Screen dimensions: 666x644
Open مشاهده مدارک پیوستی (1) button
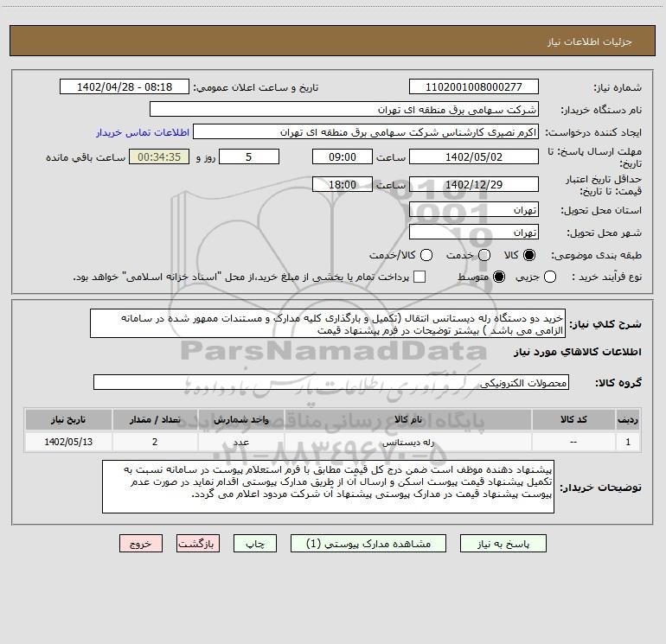tap(368, 544)
